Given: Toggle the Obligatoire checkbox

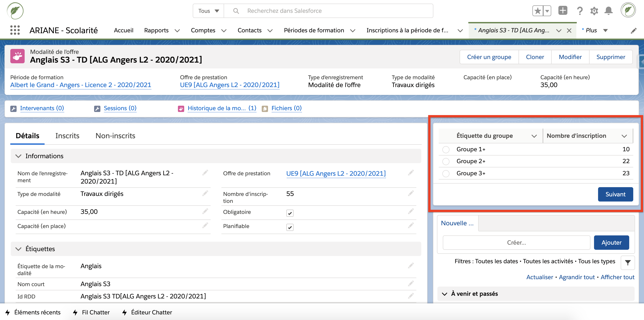Looking at the screenshot, I should 290,213.
